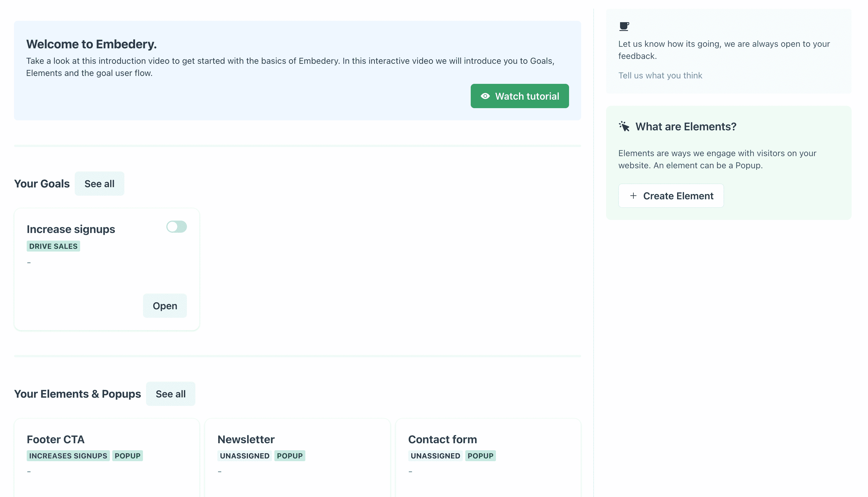Click the Your Elements & Popups heading
Viewport: 868px width, 497px height.
(x=77, y=394)
